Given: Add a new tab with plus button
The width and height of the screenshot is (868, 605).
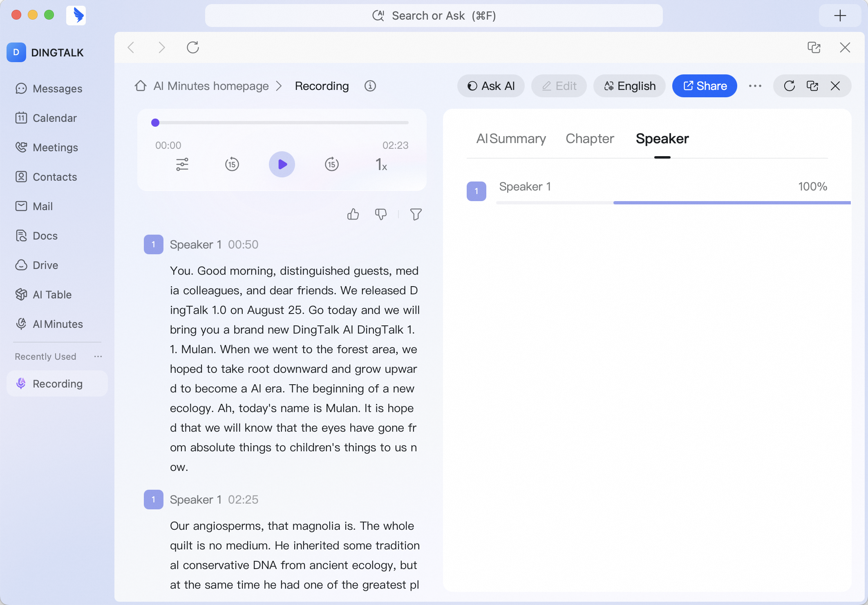Looking at the screenshot, I should coord(840,16).
